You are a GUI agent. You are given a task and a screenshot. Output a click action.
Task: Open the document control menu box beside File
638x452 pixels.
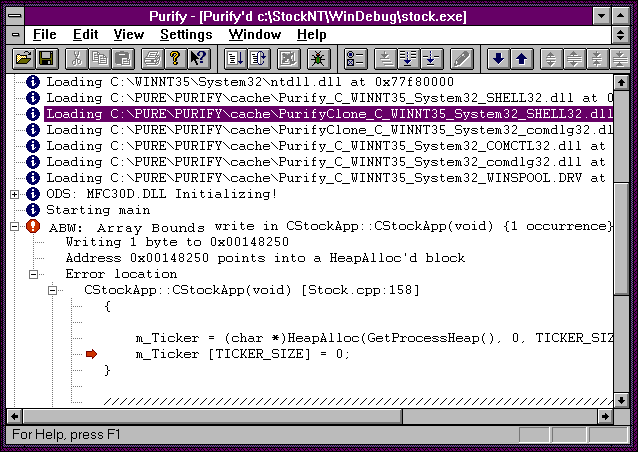coord(15,35)
